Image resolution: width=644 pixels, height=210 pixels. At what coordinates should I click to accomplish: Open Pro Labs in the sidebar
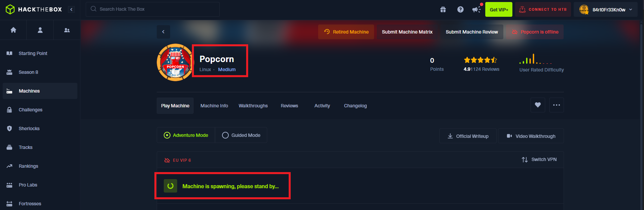(x=40, y=185)
